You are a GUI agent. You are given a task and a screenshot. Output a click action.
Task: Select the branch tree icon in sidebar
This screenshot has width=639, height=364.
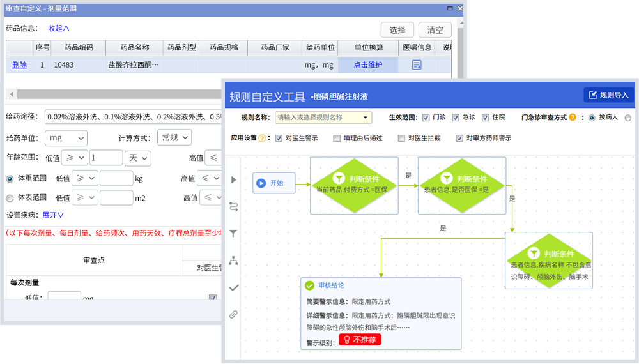pos(234,261)
